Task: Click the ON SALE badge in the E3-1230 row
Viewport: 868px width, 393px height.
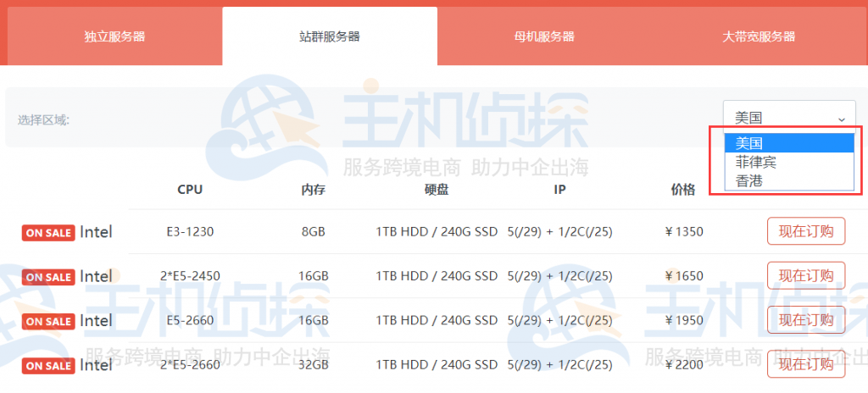Action: 48,233
